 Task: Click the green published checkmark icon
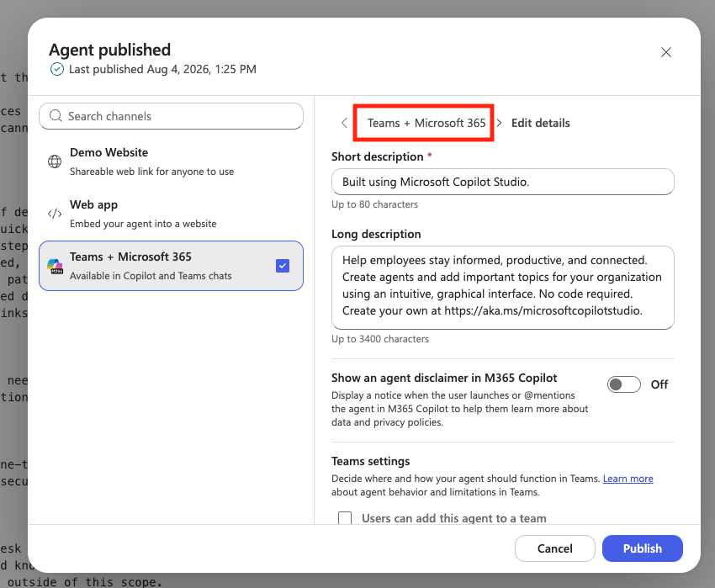point(57,69)
